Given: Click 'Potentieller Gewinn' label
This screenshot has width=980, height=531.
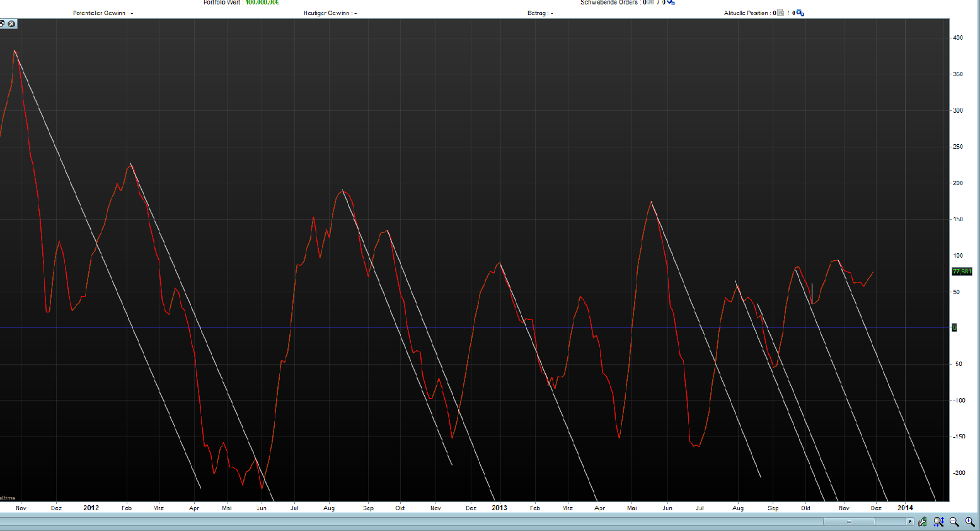Looking at the screenshot, I should (x=99, y=13).
